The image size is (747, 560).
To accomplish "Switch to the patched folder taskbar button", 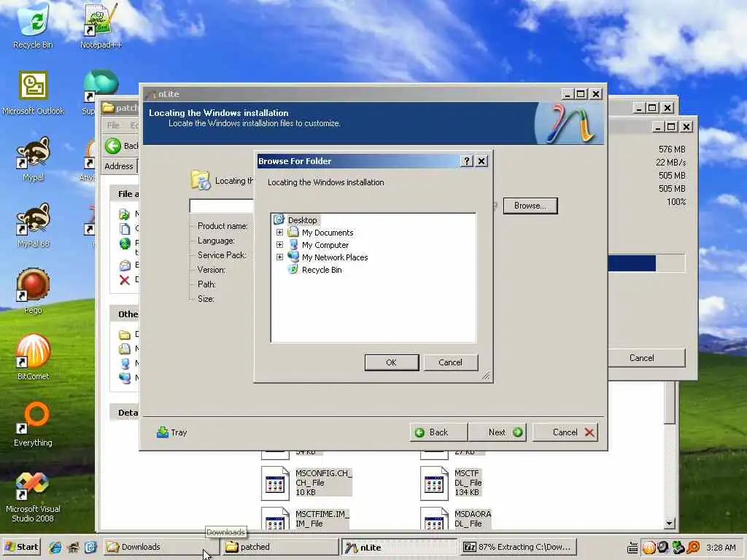I will point(279,547).
